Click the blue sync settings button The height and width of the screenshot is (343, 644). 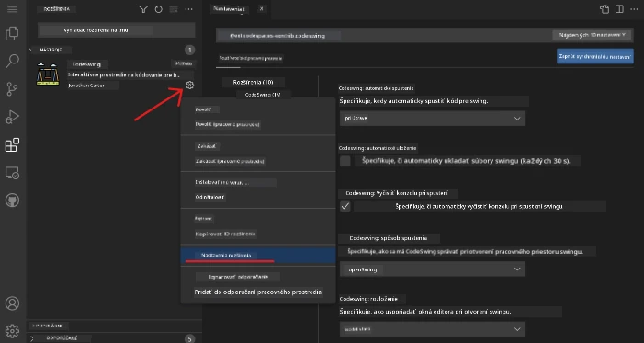pyautogui.click(x=594, y=56)
